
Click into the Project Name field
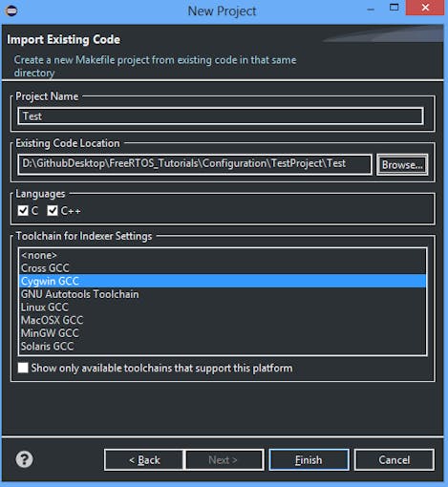coord(221,116)
